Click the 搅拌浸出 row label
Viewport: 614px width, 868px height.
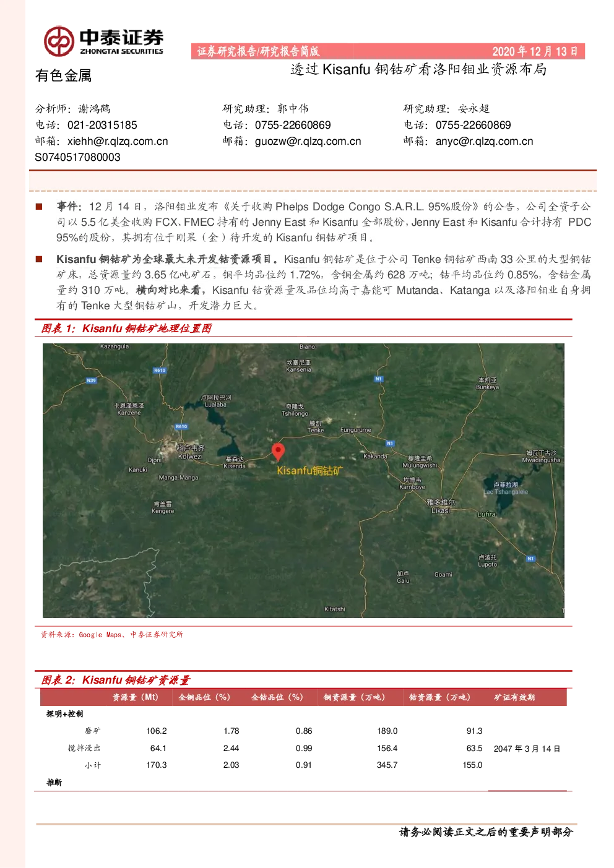(84, 748)
